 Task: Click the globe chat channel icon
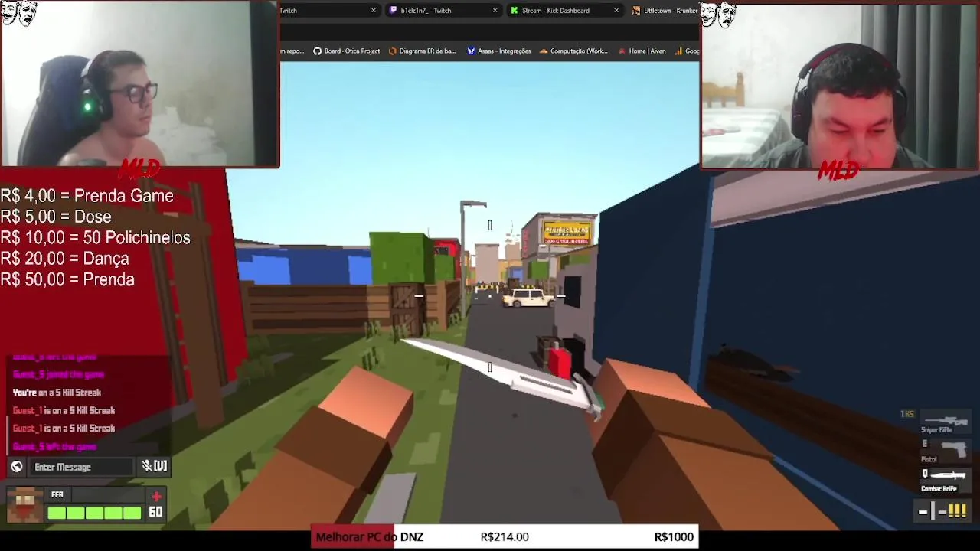[17, 467]
